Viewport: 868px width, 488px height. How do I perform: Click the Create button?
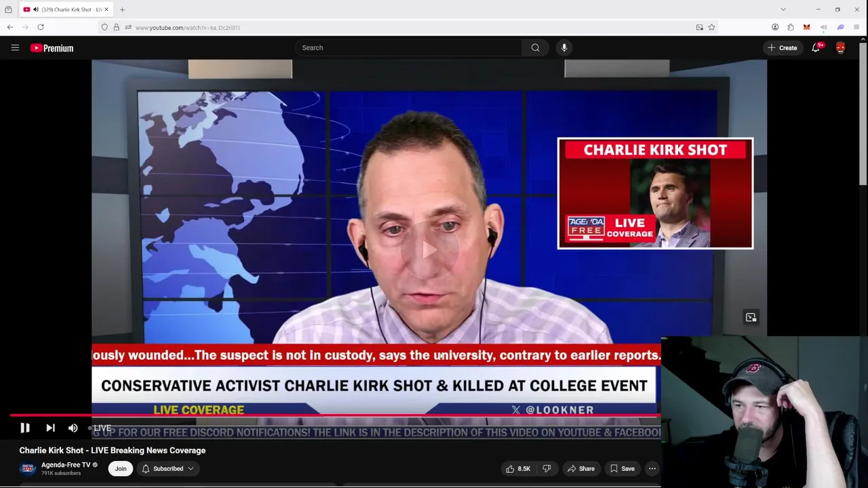[782, 47]
